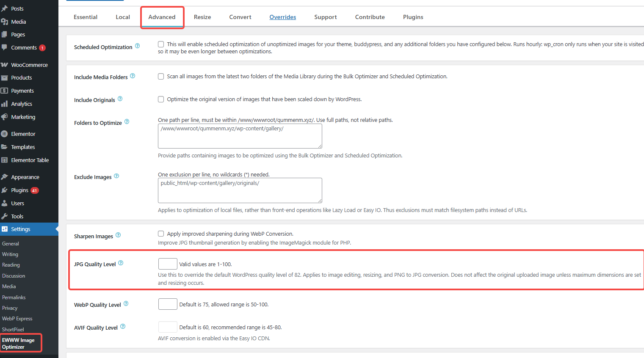Open the Overrides tab

(x=282, y=17)
